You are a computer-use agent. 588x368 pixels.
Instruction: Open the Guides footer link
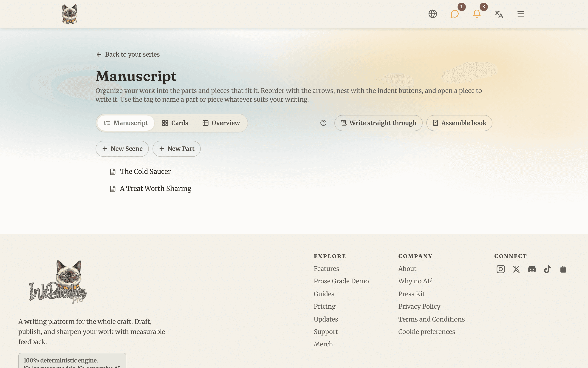click(324, 294)
